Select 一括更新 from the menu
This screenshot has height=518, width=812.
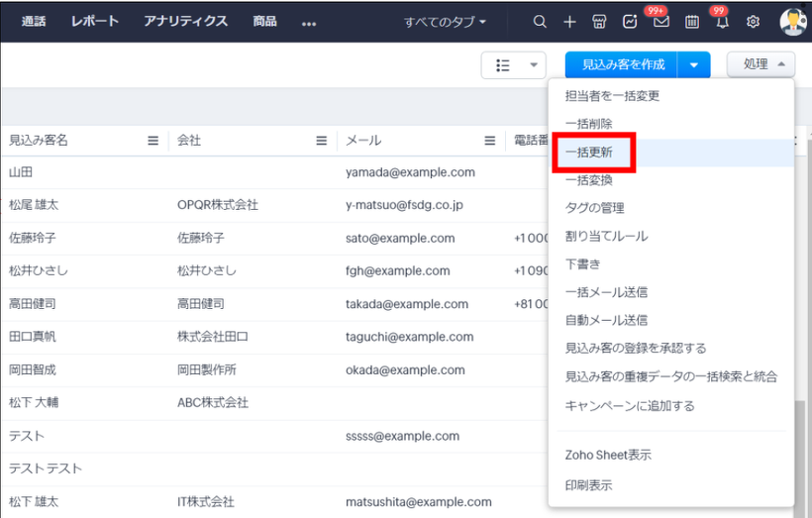pos(588,153)
